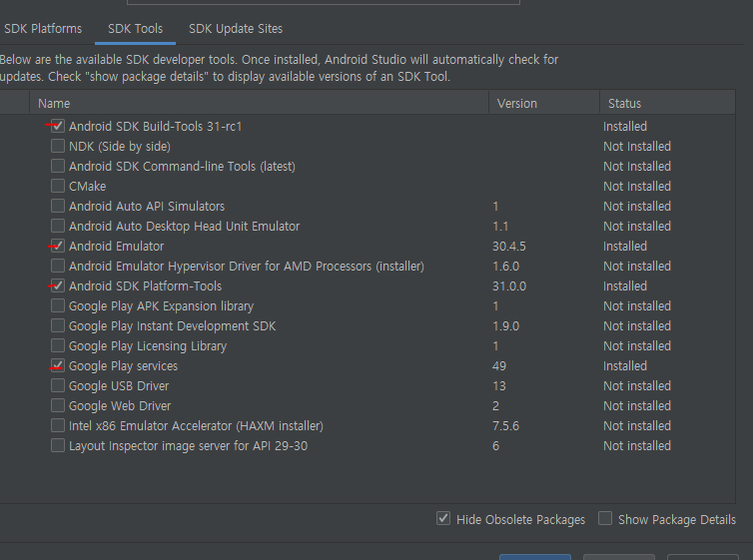
Task: Enable the Google Web Driver checkbox
Action: click(x=58, y=405)
